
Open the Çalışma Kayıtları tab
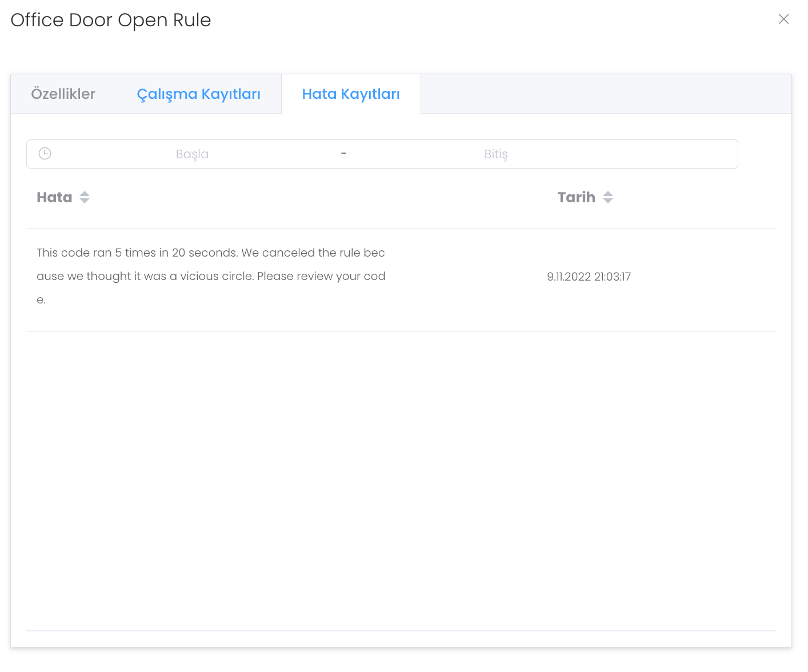click(198, 94)
